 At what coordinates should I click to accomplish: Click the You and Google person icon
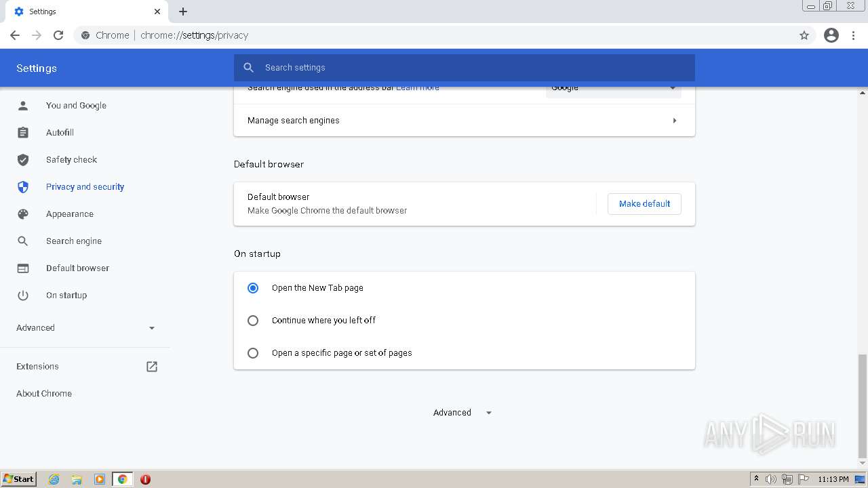[23, 106]
